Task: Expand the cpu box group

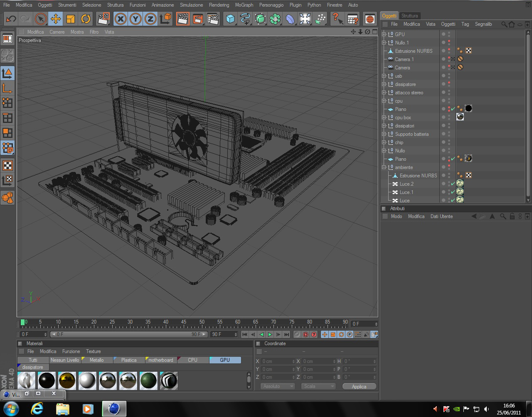Action: click(x=384, y=117)
